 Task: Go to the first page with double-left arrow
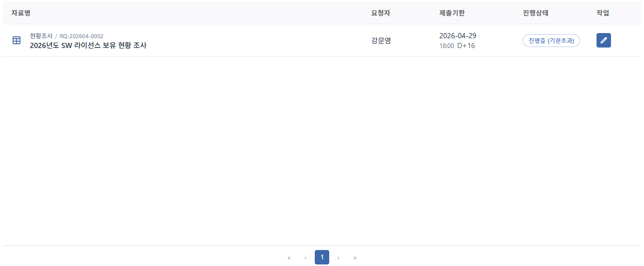click(289, 257)
